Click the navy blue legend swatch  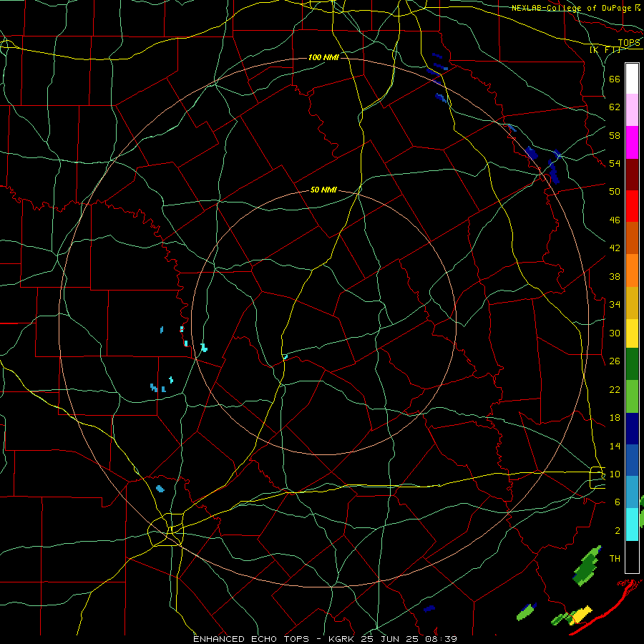tap(632, 429)
